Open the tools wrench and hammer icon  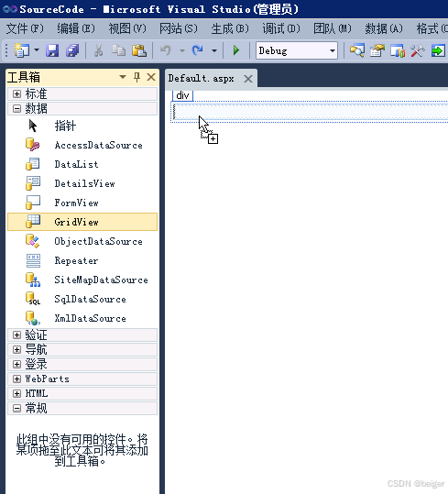tap(418, 50)
